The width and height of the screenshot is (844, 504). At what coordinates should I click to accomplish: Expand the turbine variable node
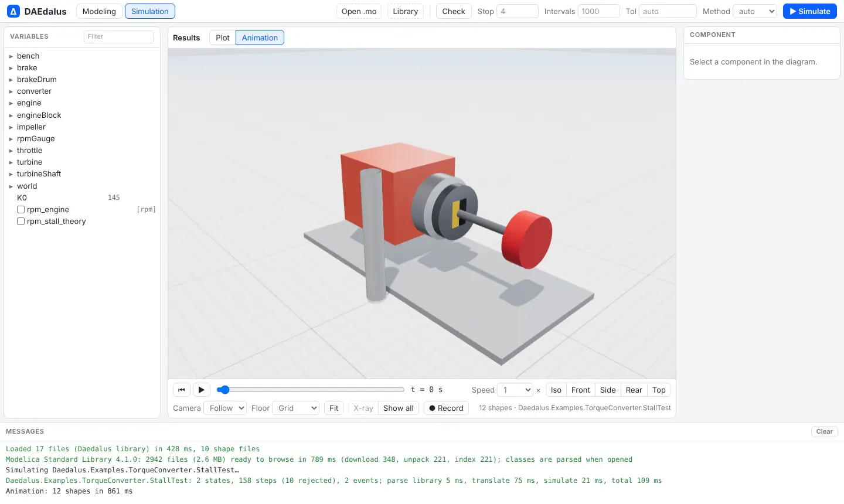(x=11, y=162)
